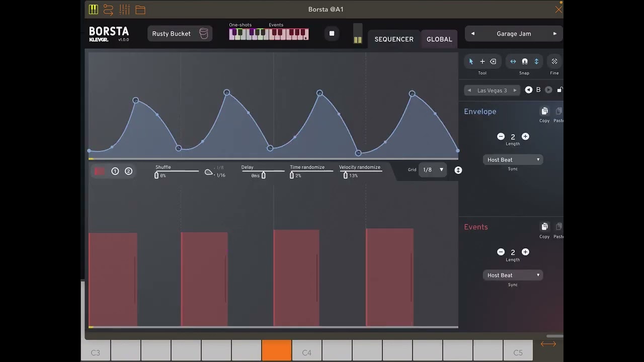Decrease Envelope length
The height and width of the screenshot is (362, 644).
(x=501, y=137)
